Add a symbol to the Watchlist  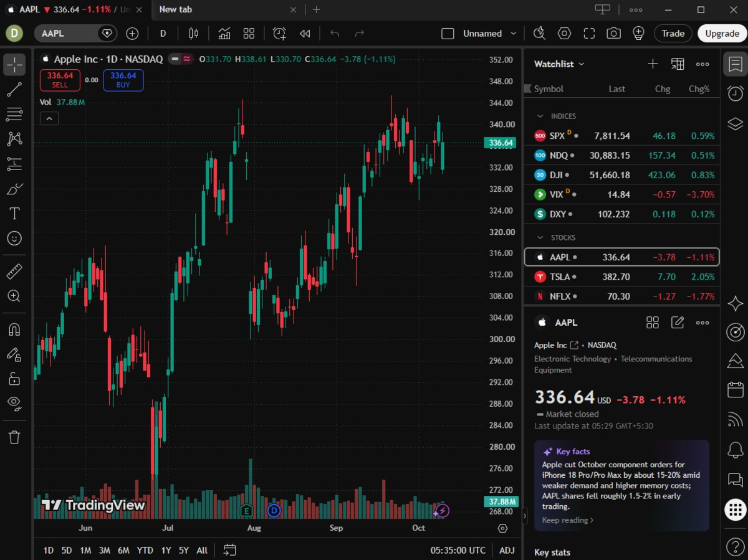[653, 64]
